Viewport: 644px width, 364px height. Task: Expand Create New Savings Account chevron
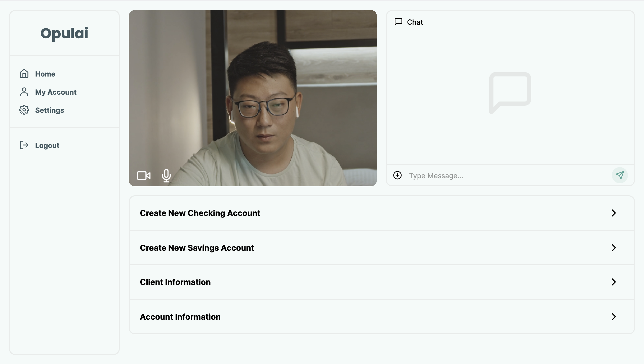click(614, 248)
